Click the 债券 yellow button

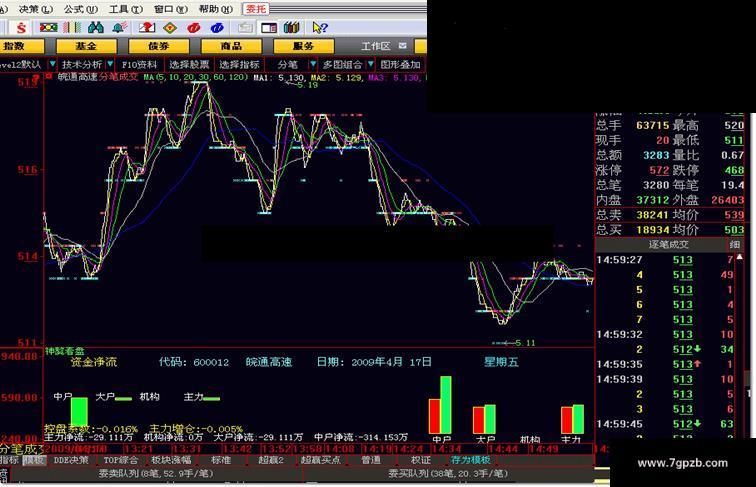(159, 46)
